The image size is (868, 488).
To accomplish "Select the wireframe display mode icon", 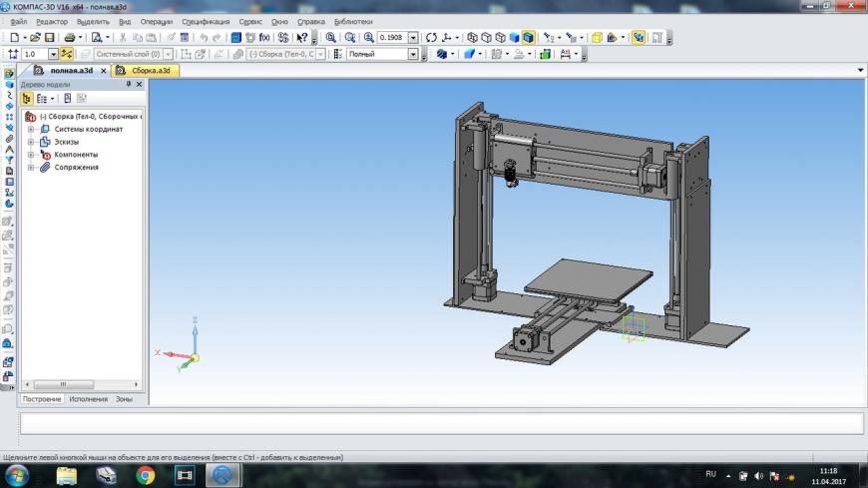I will point(473,37).
